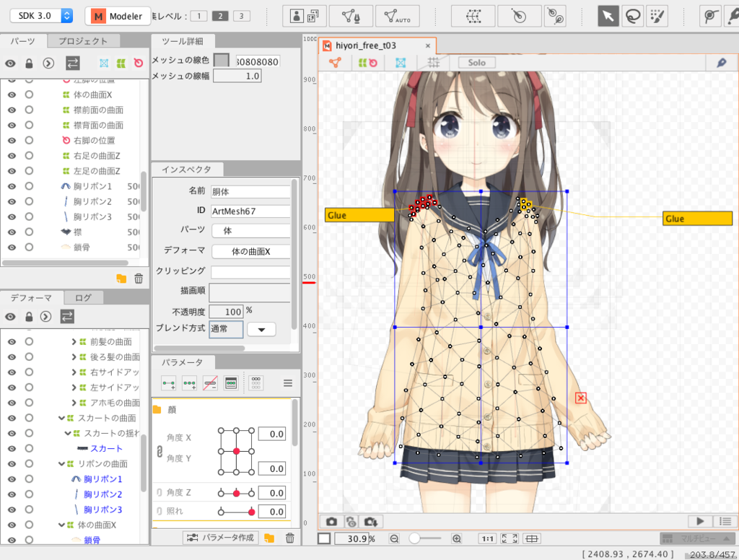Select the hiyori_free_t03 document tab

[x=377, y=45]
